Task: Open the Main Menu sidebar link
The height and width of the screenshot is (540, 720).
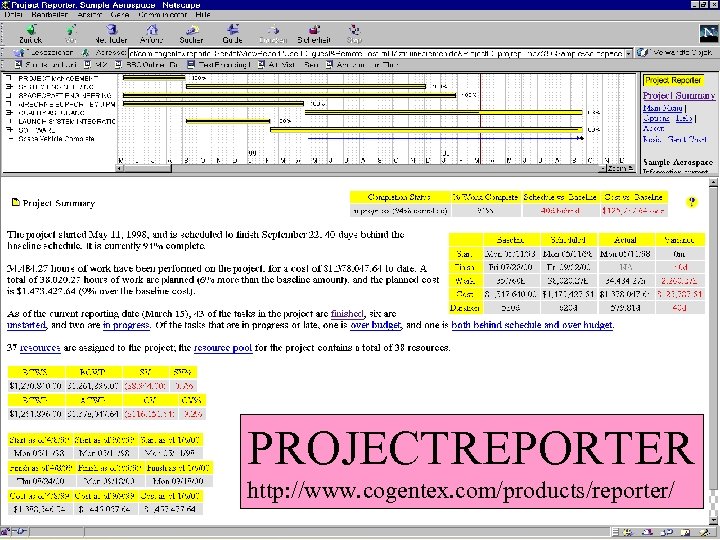Action: point(663,108)
